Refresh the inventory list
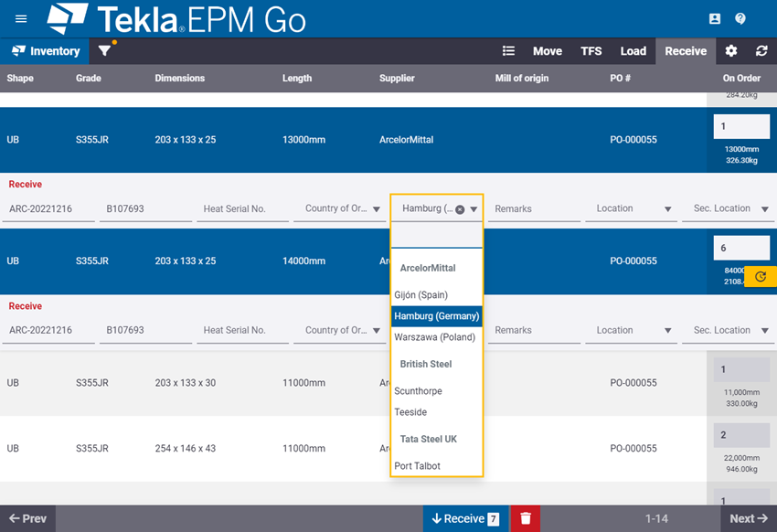Image resolution: width=777 pixels, height=532 pixels. [761, 51]
